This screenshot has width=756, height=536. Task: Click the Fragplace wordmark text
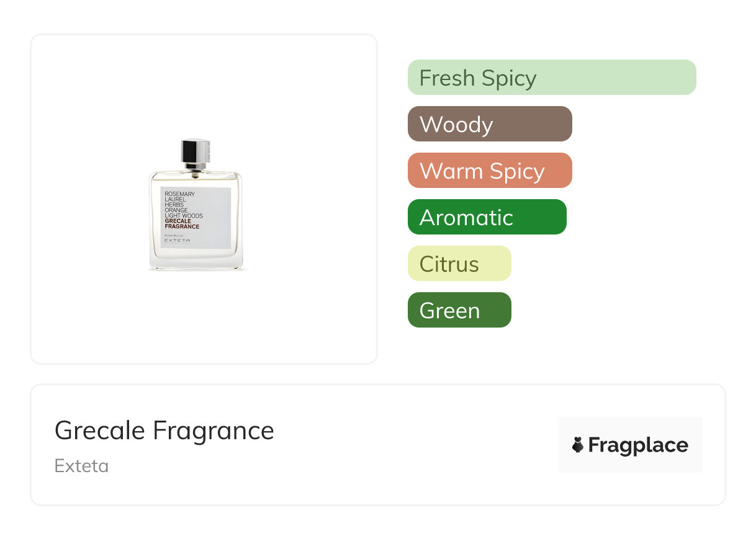coord(638,445)
